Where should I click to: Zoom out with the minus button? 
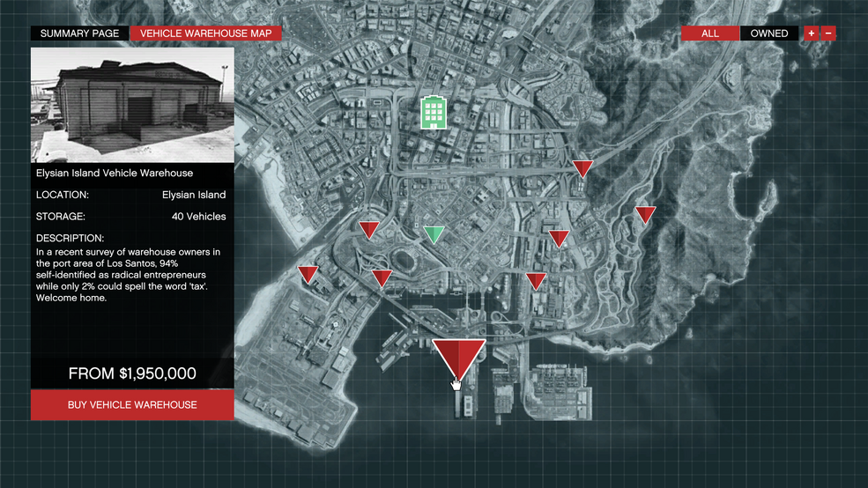coord(828,33)
